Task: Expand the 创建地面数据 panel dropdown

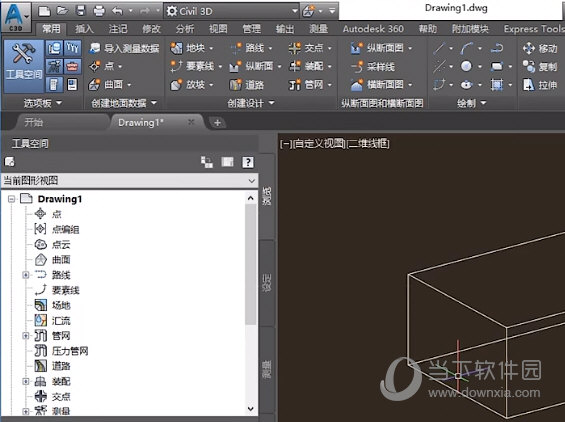Action: click(124, 103)
